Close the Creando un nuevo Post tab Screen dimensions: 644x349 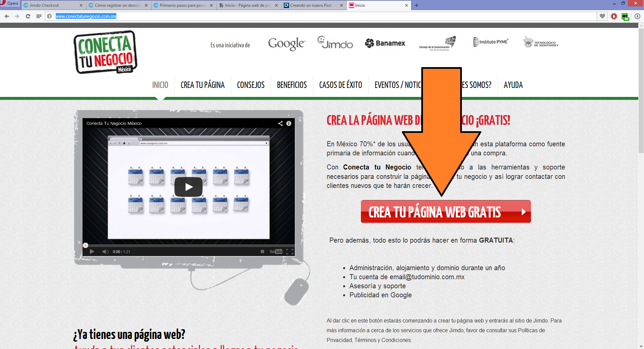point(341,5)
